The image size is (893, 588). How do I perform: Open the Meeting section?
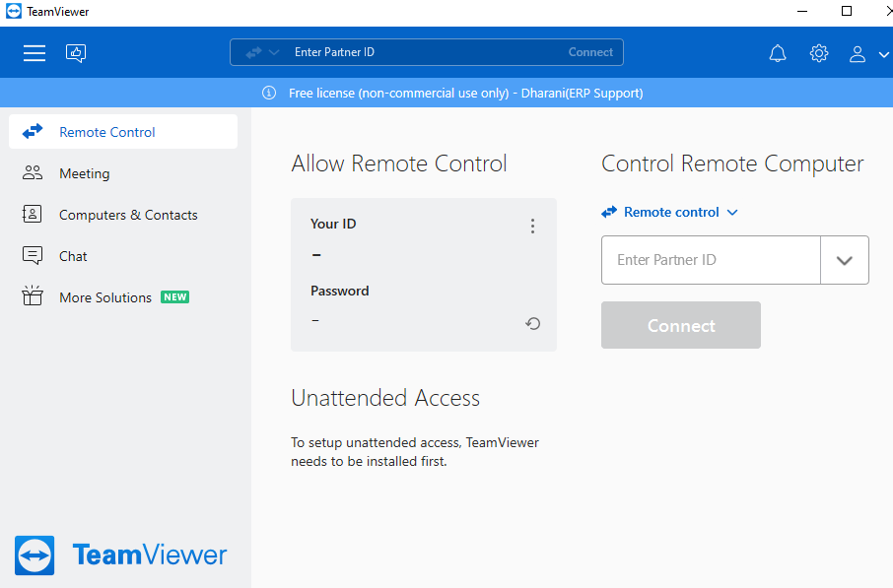123,173
